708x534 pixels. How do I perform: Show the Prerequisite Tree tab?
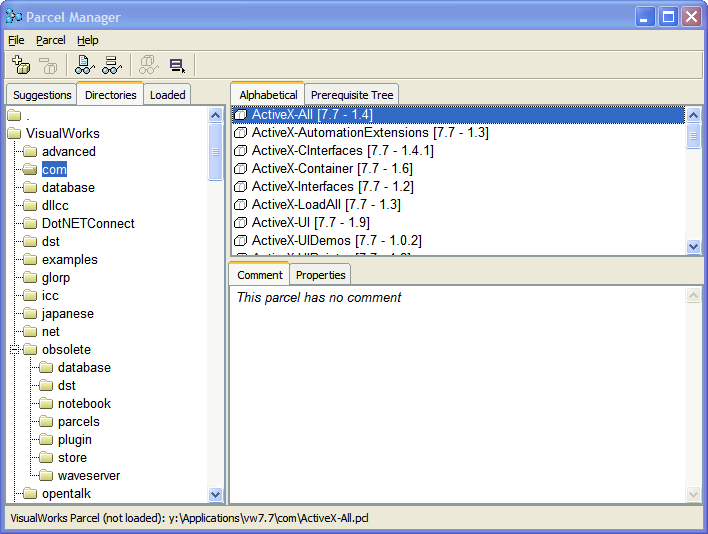[x=352, y=95]
